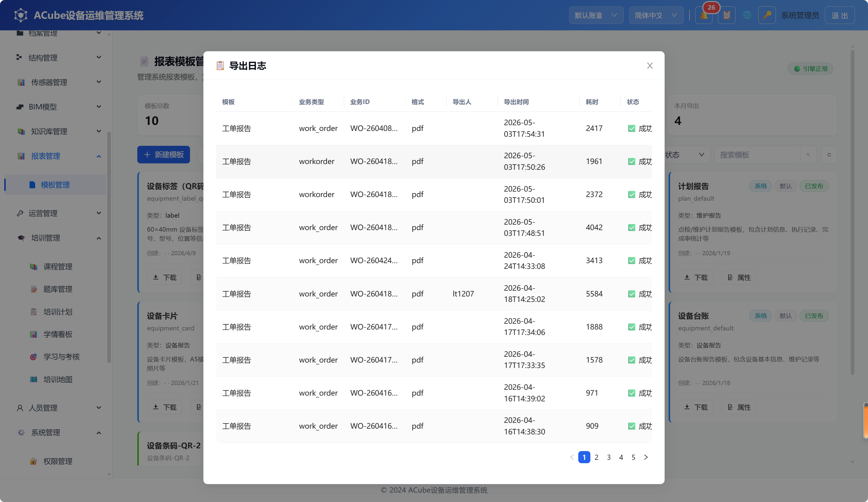
Task: Click the 退出 logout button
Action: [840, 15]
